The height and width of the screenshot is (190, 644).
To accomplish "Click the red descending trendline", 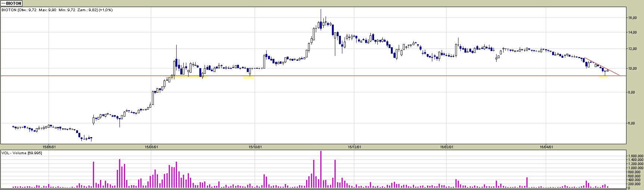I will [x=602, y=67].
